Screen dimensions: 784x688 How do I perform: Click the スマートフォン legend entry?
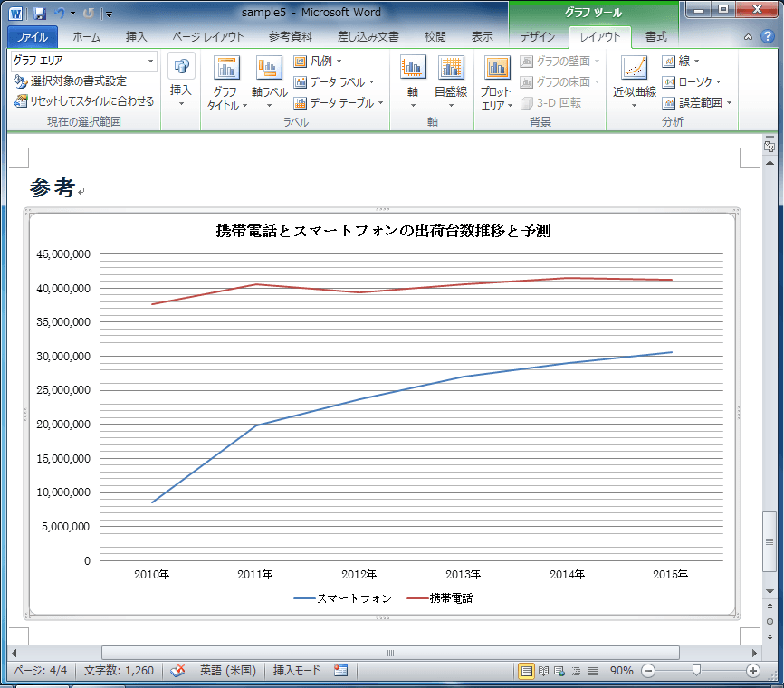[343, 598]
